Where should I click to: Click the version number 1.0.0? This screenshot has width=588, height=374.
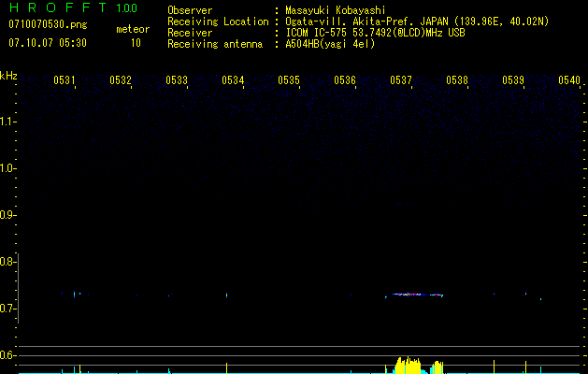[127, 8]
